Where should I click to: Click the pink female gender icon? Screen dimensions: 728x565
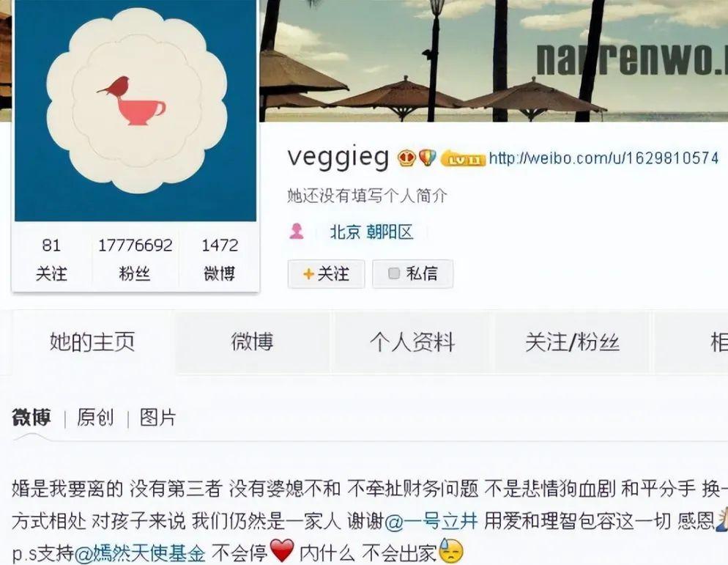(x=296, y=231)
